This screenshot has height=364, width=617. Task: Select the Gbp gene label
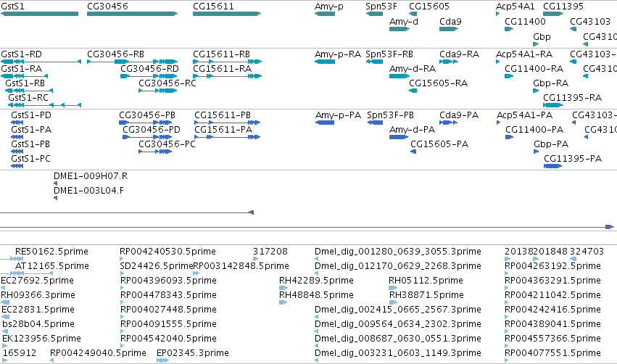(x=542, y=36)
